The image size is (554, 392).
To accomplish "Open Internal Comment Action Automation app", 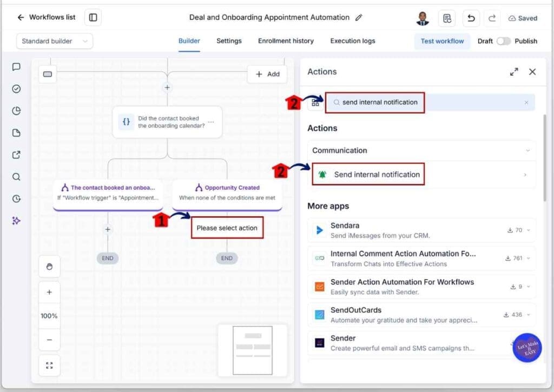I will [421, 258].
